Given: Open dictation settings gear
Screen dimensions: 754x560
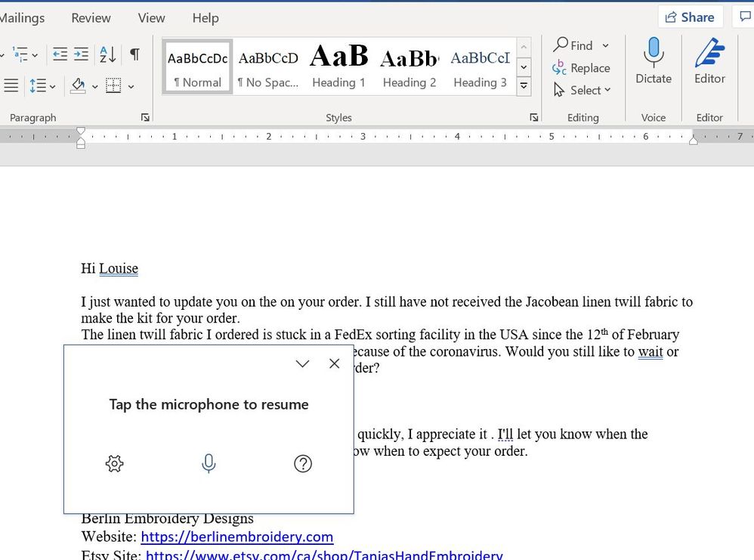Looking at the screenshot, I should pyautogui.click(x=114, y=464).
